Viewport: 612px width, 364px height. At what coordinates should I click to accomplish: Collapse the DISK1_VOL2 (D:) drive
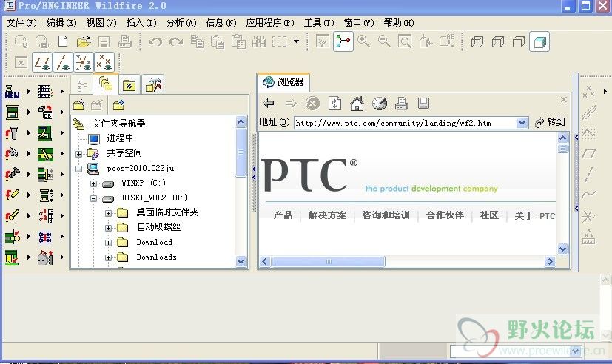coord(94,198)
